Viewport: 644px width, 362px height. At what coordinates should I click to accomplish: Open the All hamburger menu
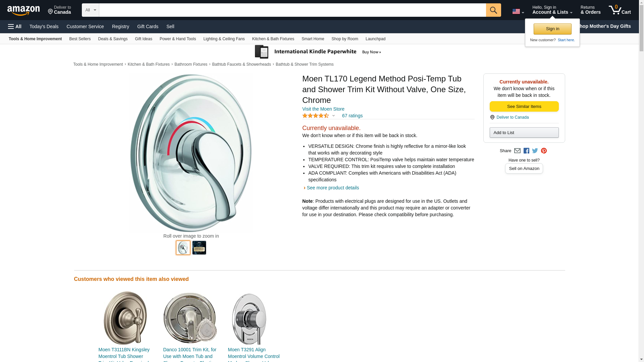15,26
